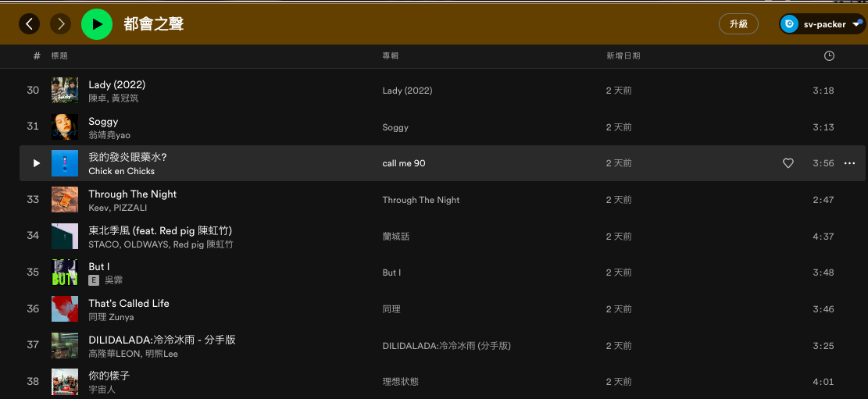Open the 理想狀態 album link

point(400,382)
